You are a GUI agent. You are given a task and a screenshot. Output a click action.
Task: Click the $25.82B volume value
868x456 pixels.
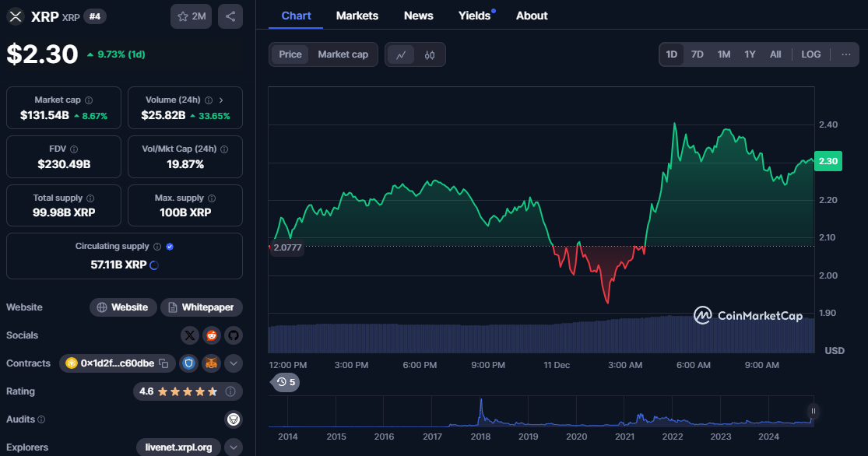pos(163,116)
